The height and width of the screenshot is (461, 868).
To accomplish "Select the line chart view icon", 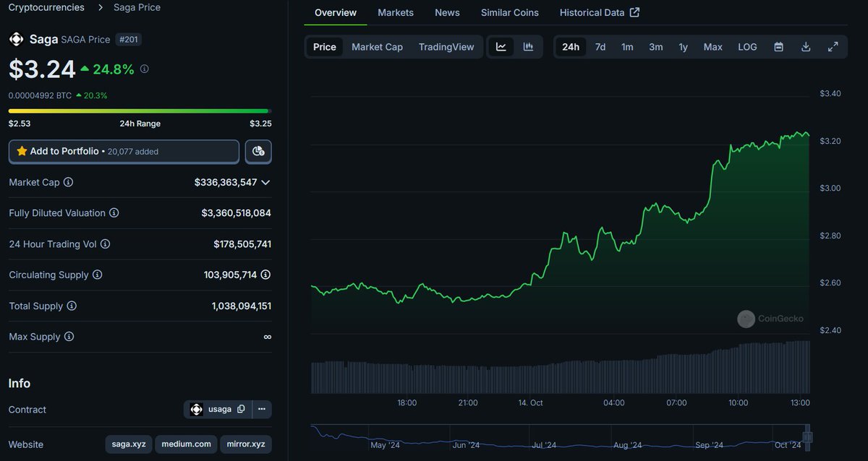I will [x=501, y=46].
